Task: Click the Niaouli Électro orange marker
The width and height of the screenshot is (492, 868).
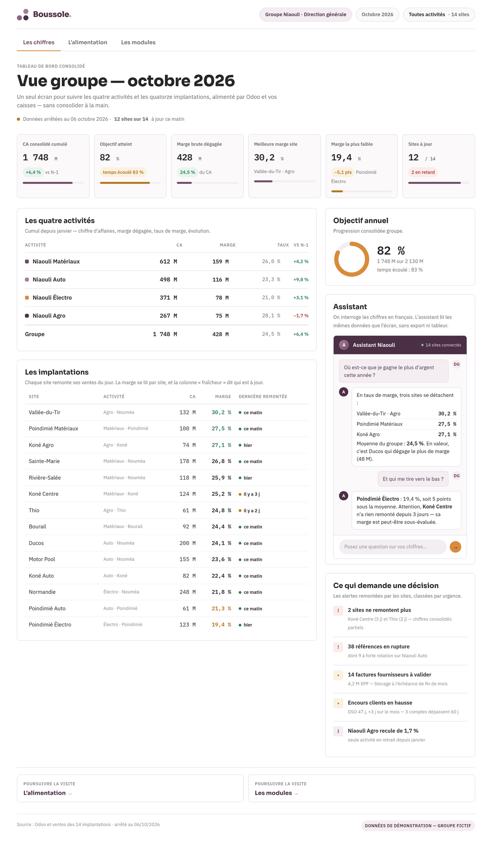Action: [27, 297]
